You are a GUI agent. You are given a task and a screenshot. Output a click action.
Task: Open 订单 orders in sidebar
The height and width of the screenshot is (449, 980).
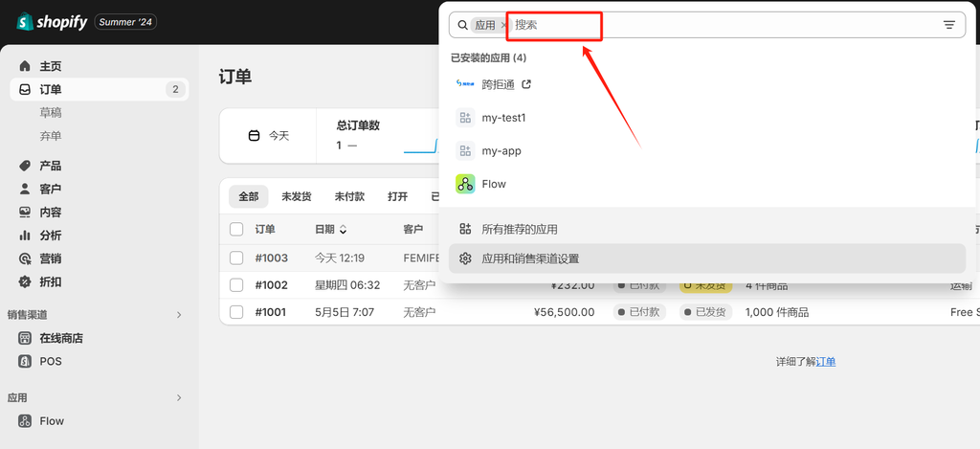pos(100,89)
